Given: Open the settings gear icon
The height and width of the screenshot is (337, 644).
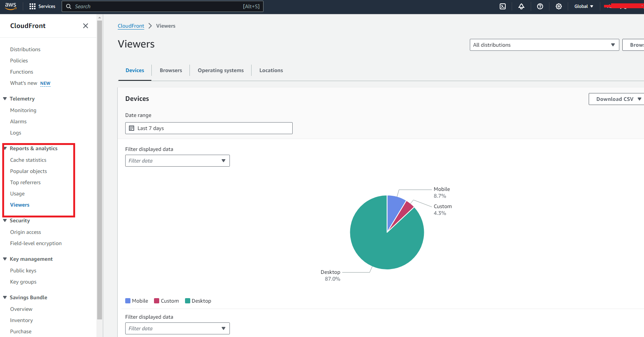Looking at the screenshot, I should tap(559, 6).
